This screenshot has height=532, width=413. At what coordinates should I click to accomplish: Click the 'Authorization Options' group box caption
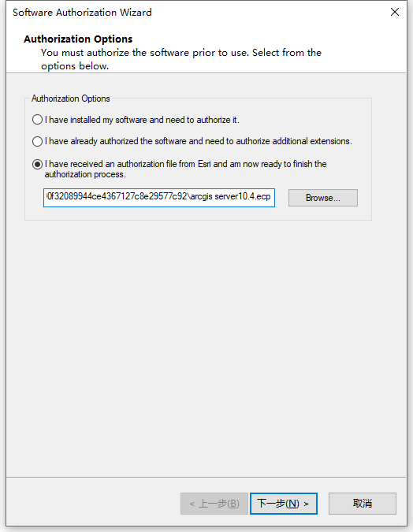71,99
